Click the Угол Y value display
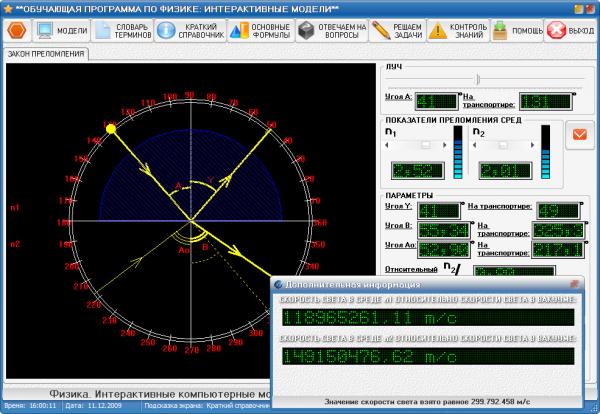The image size is (600, 414). 439,210
